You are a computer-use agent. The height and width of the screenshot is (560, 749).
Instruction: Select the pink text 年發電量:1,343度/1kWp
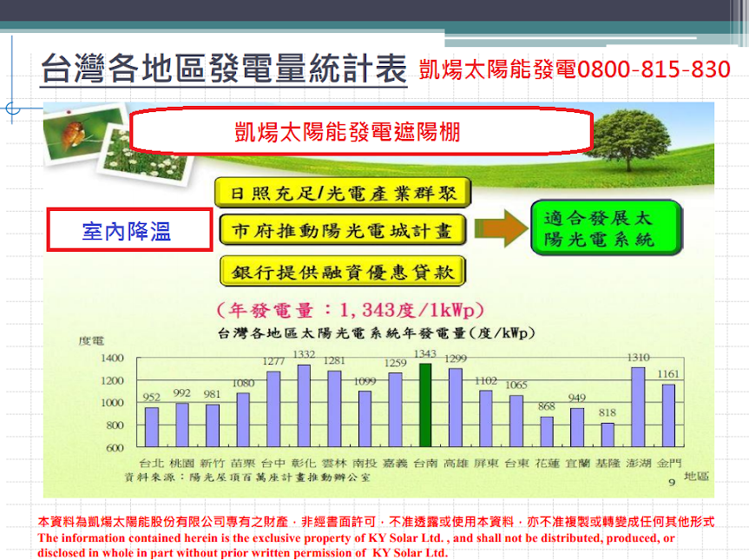(x=350, y=310)
